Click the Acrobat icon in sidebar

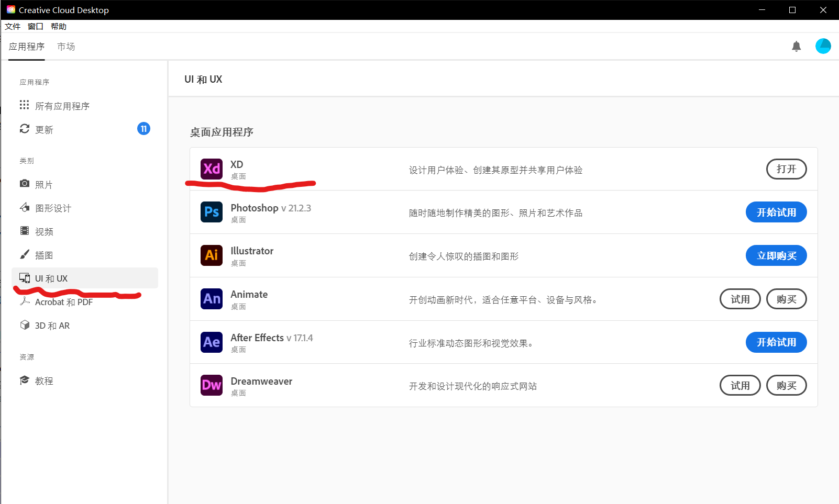(24, 301)
